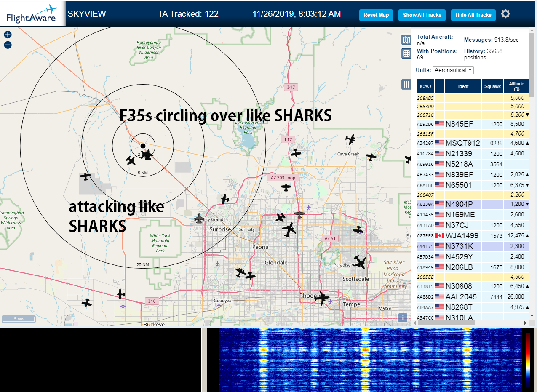Image resolution: width=537 pixels, height=392 pixels.
Task: Open the settings gear icon
Action: [x=505, y=14]
